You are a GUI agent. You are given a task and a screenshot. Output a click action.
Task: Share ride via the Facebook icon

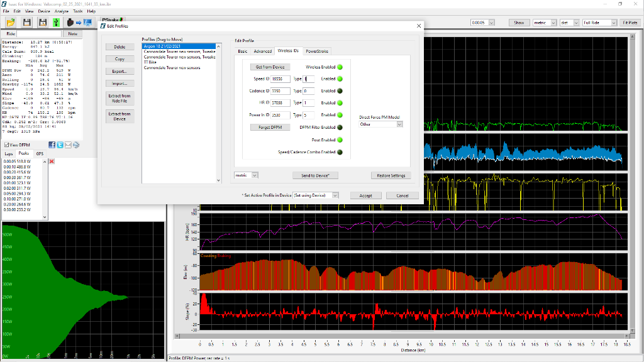52,145
